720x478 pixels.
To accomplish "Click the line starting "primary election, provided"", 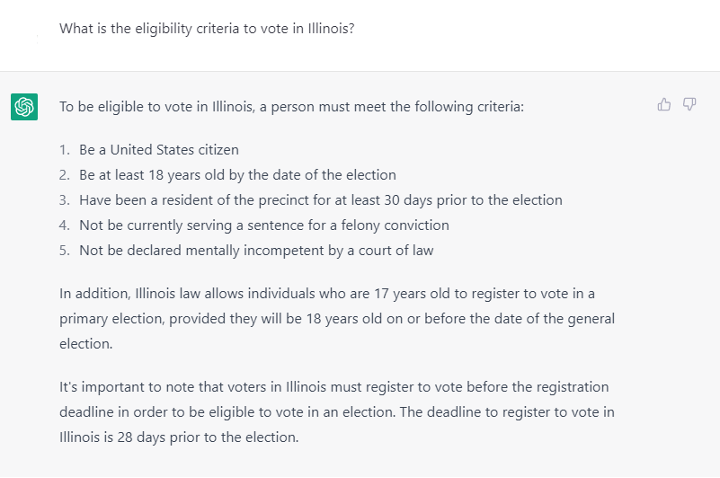I will (x=337, y=318).
